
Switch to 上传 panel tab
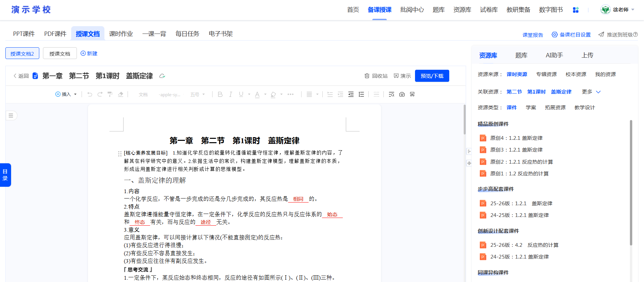coord(587,55)
